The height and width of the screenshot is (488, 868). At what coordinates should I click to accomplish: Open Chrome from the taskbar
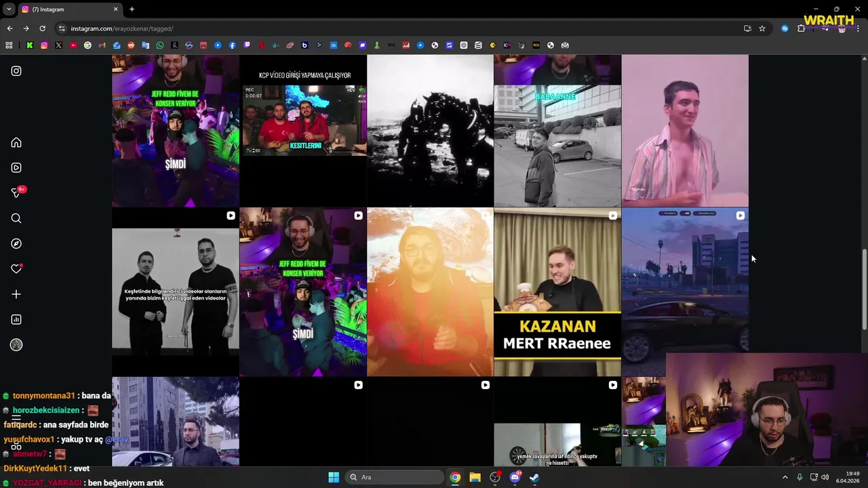click(x=455, y=477)
